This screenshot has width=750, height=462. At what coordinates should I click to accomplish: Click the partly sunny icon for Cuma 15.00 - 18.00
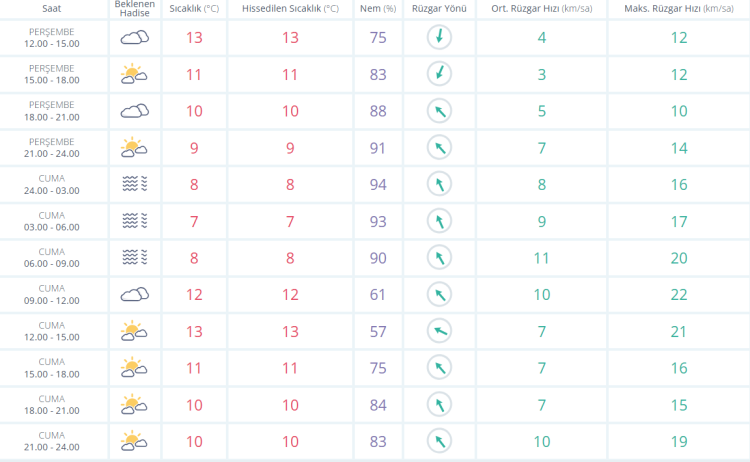click(x=134, y=367)
